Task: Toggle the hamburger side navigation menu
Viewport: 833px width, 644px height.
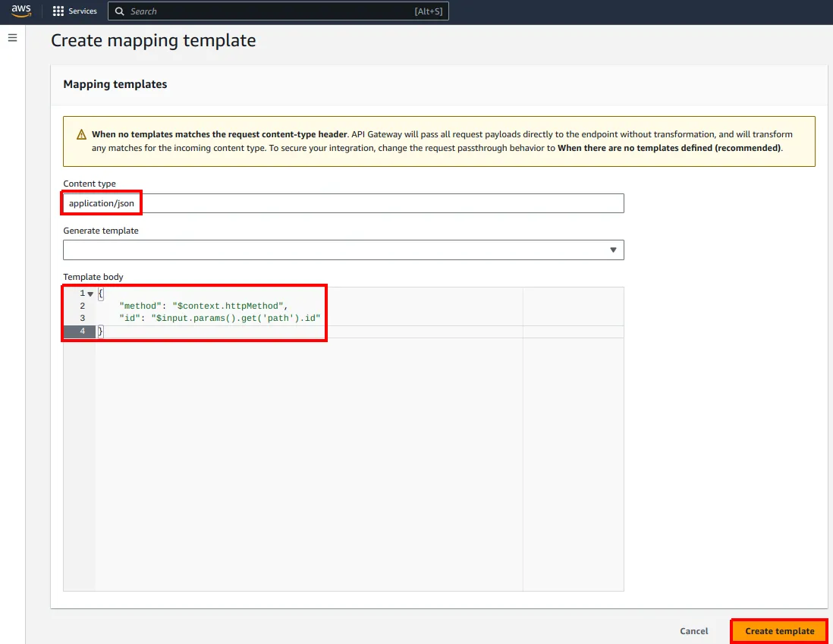Action: pos(12,38)
